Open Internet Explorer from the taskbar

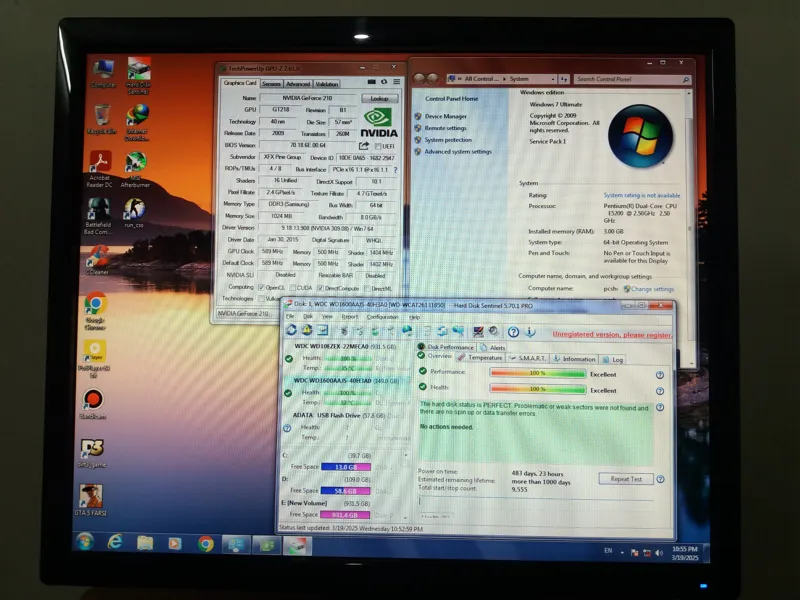point(115,542)
